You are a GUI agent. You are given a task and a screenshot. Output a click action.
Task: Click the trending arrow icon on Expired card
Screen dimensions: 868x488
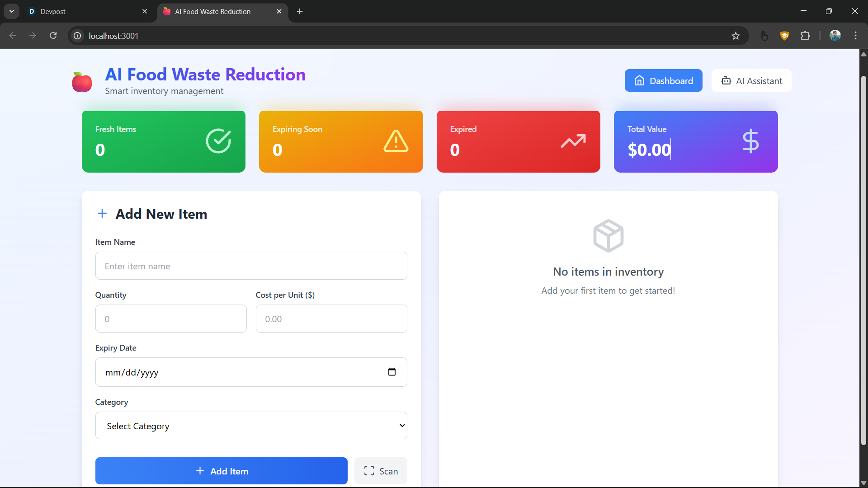coord(573,141)
